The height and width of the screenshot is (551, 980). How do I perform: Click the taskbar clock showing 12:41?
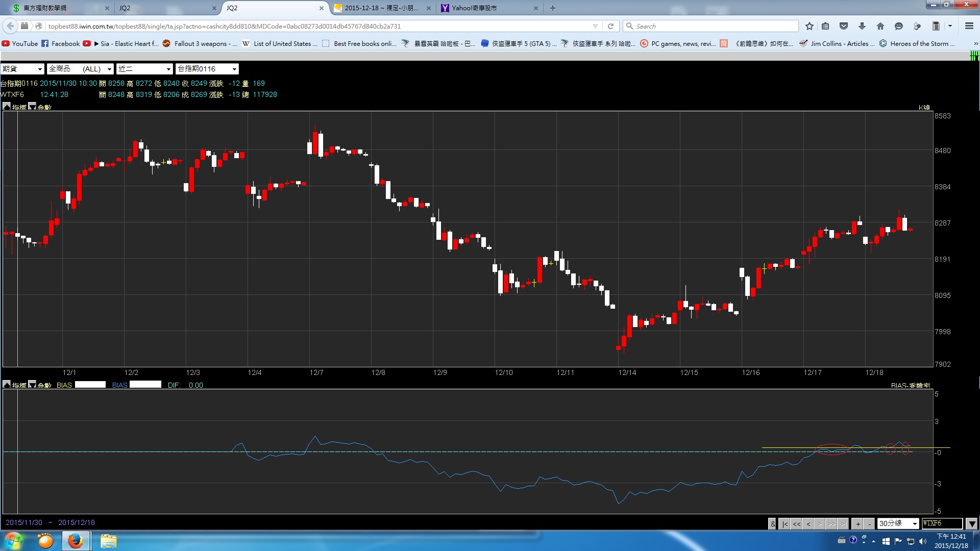click(x=951, y=541)
